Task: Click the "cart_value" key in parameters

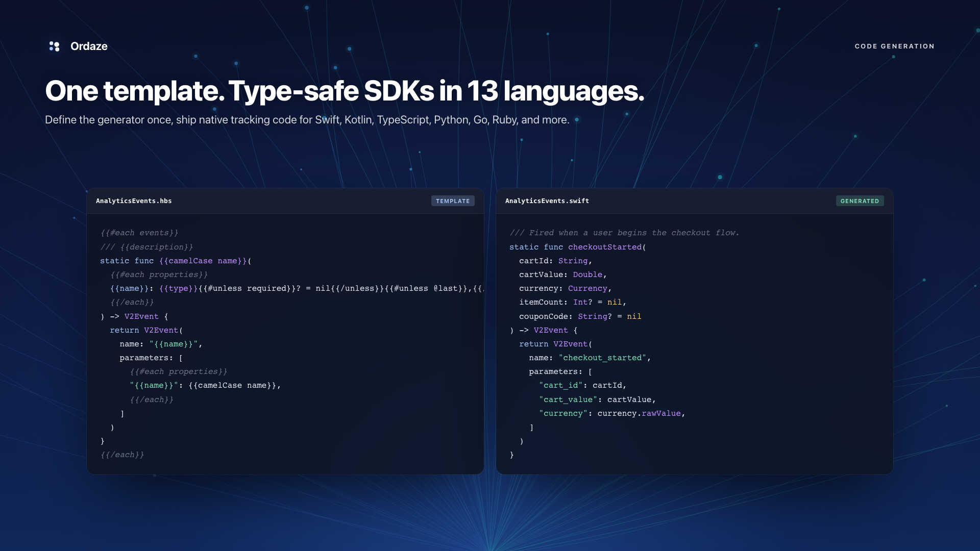Action: click(568, 399)
